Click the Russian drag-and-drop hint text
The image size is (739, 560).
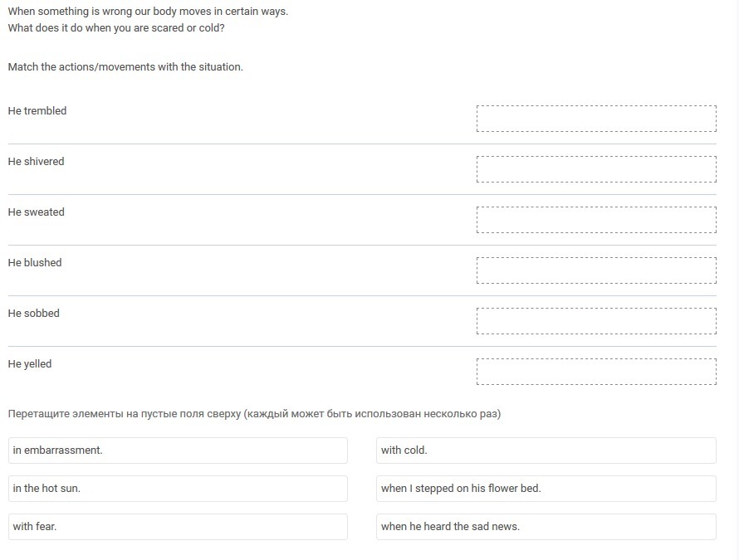pyautogui.click(x=254, y=414)
